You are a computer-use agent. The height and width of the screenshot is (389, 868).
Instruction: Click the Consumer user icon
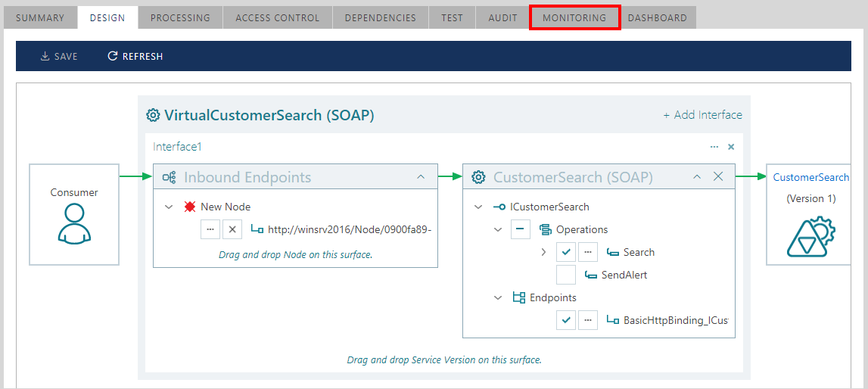(x=74, y=225)
